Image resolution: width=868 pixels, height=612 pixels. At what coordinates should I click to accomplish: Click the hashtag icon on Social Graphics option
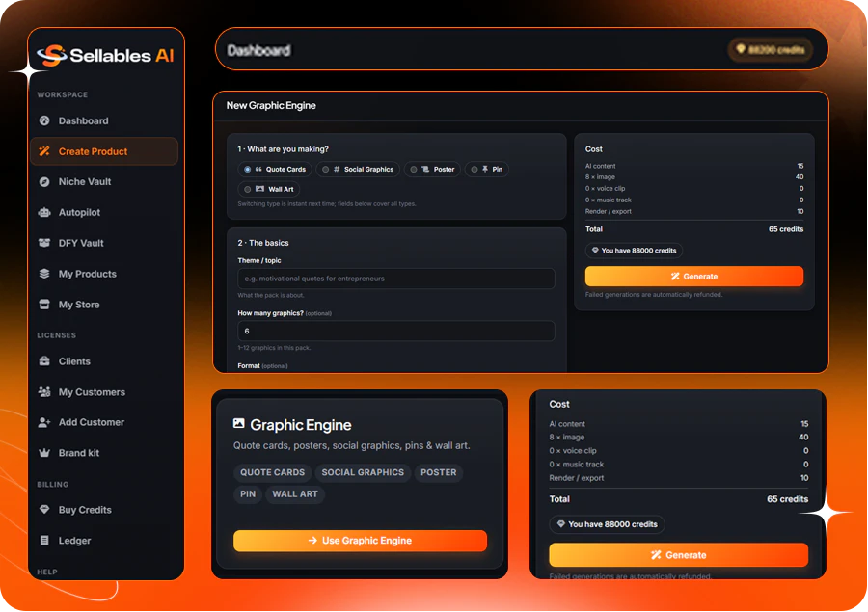[x=337, y=170]
